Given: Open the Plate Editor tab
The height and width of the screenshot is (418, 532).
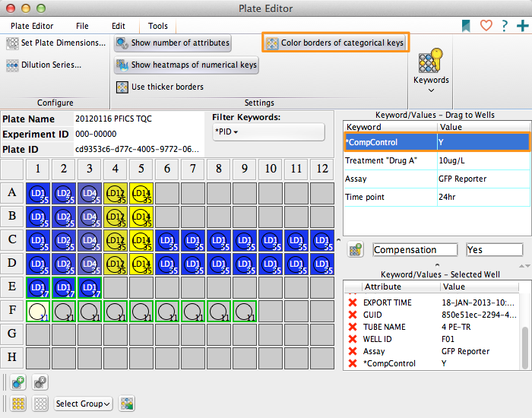Looking at the screenshot, I should 32,26.
